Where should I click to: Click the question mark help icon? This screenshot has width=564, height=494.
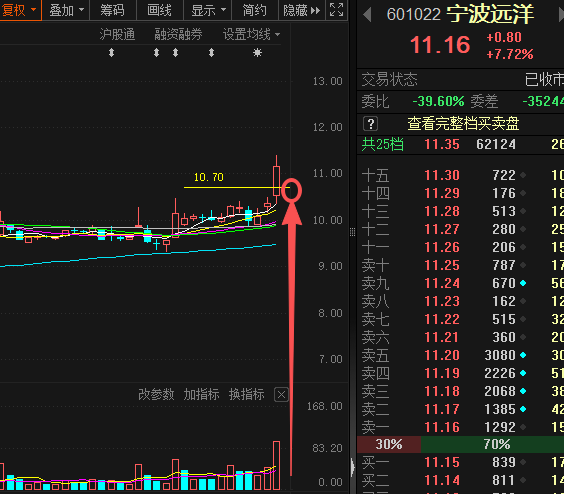(370, 124)
